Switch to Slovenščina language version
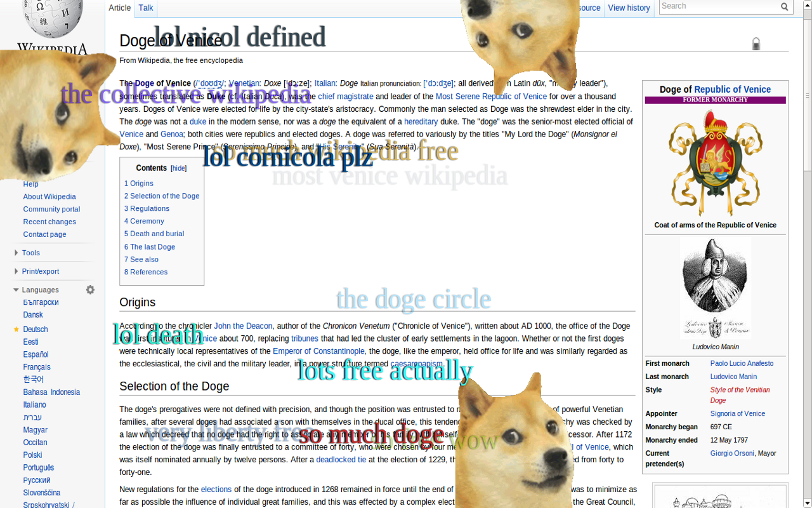Image resolution: width=812 pixels, height=508 pixels. [x=42, y=492]
